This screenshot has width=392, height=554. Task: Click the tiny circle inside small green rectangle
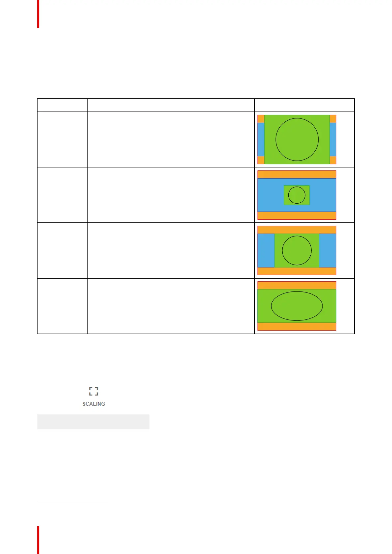coord(297,195)
